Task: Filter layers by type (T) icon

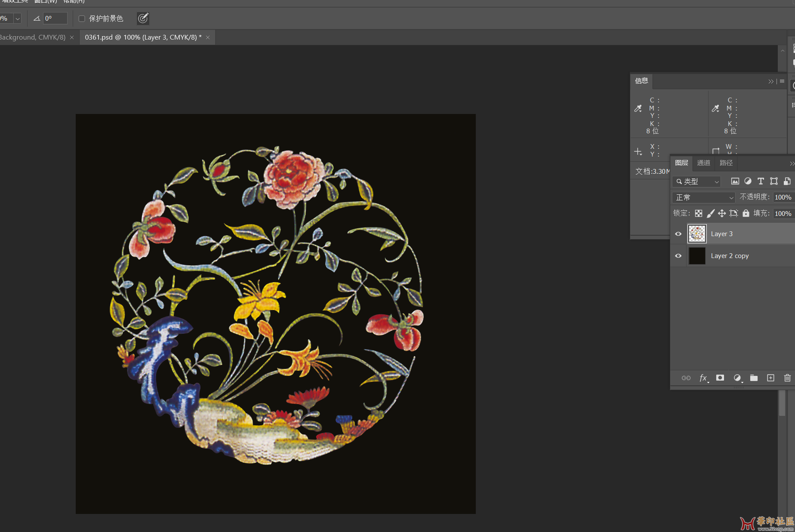Action: [x=761, y=181]
